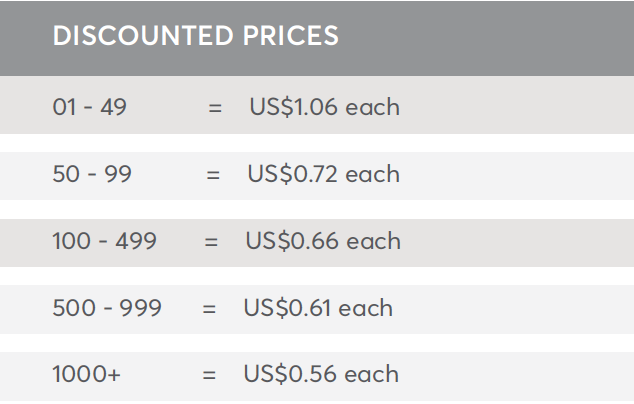
Task: Click equals sign in 50 - 99 row
Action: [x=213, y=175]
